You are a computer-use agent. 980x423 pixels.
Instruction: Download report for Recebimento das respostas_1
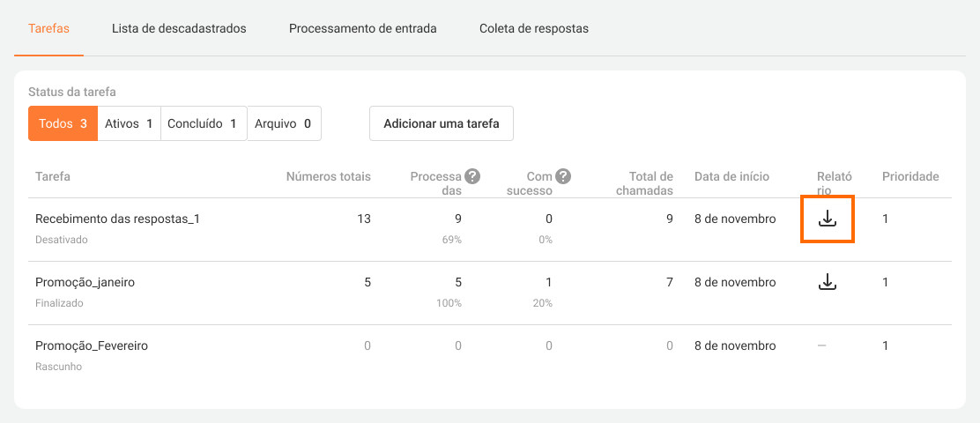[x=827, y=219]
